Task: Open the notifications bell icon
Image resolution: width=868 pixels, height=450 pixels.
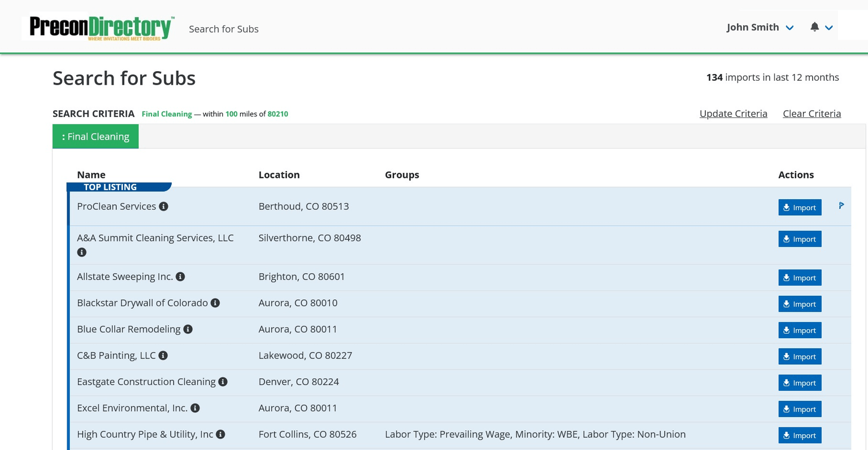Action: [x=814, y=27]
